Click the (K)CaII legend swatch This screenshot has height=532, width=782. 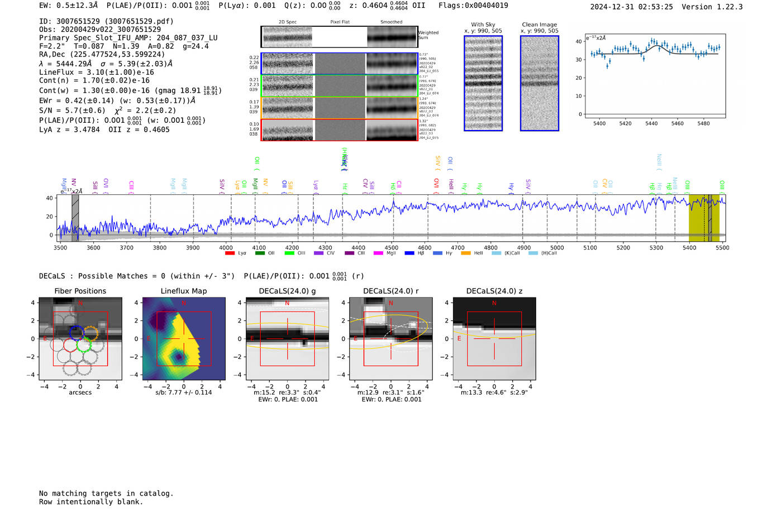[x=497, y=253]
